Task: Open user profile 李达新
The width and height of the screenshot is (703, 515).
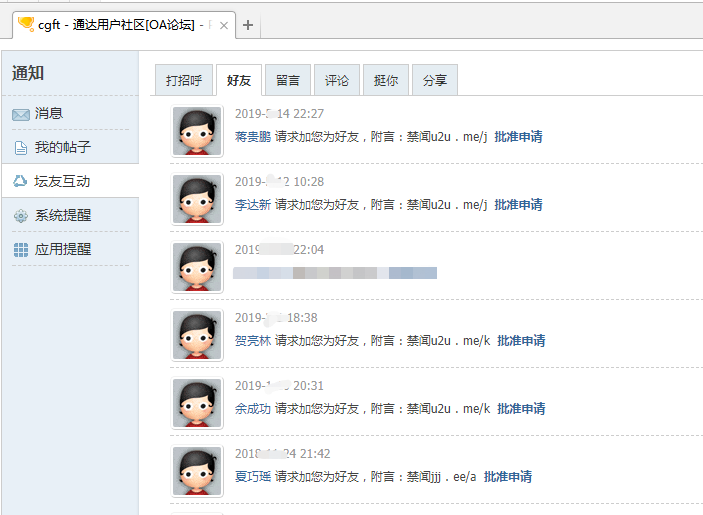Action: [x=253, y=205]
